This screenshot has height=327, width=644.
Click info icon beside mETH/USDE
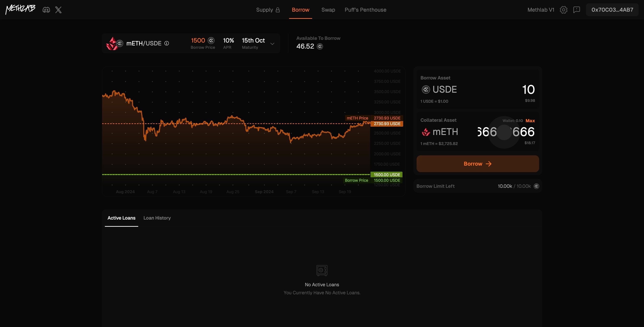coord(167,43)
